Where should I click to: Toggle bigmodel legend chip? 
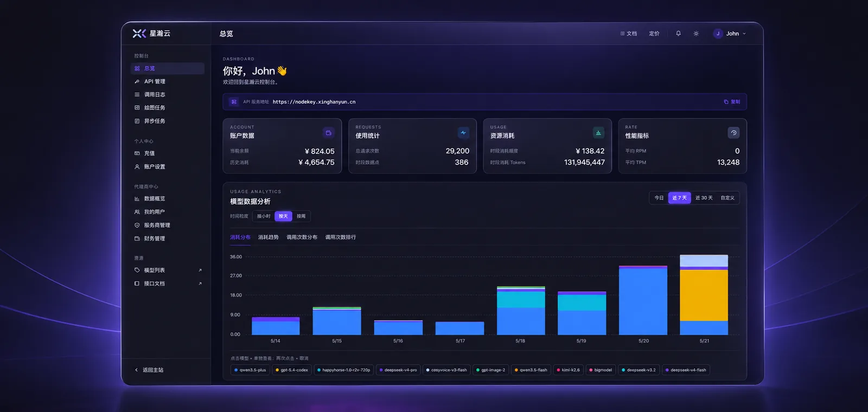[601, 370]
